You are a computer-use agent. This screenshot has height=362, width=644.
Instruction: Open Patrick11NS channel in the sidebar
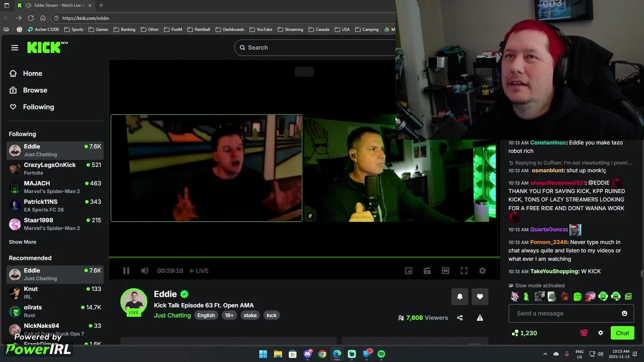pyautogui.click(x=55, y=205)
